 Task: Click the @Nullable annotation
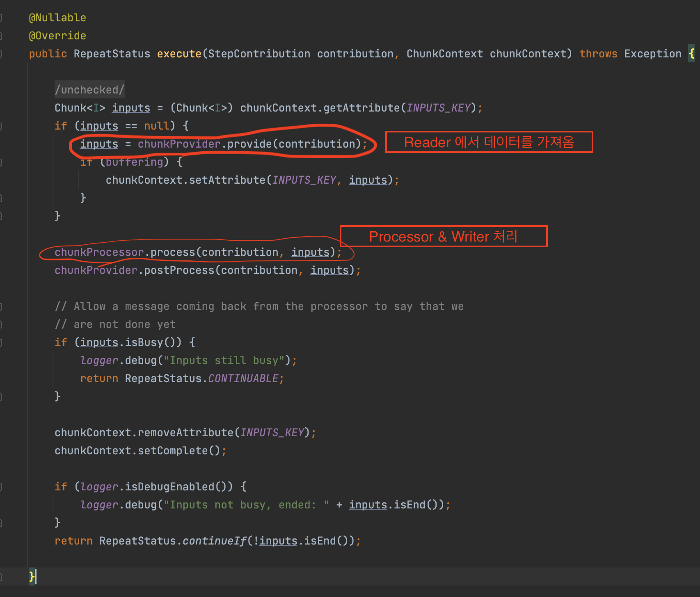tap(57, 18)
